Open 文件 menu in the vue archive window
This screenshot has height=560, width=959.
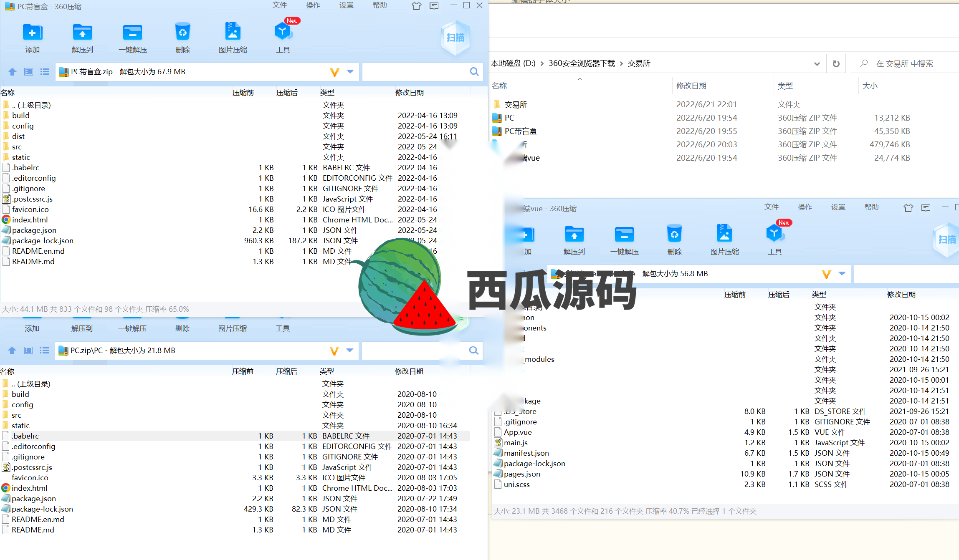coord(772,207)
